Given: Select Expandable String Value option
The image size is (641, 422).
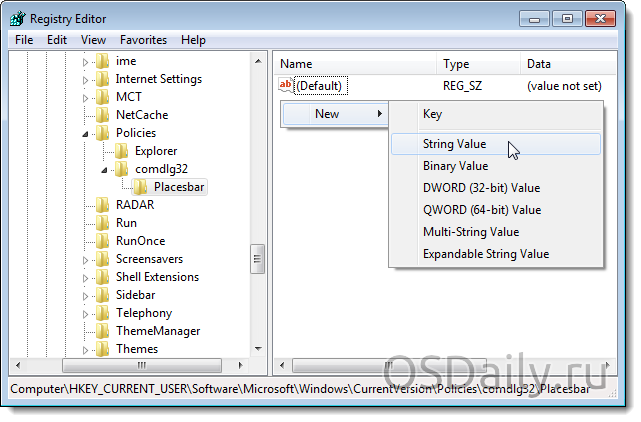Looking at the screenshot, I should 485,254.
